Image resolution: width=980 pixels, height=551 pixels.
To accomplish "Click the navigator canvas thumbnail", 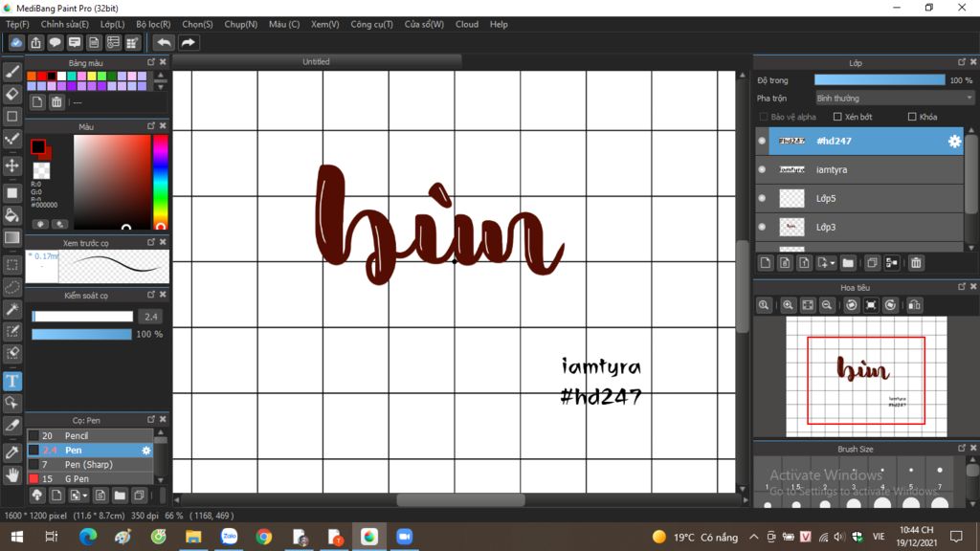I will point(866,377).
